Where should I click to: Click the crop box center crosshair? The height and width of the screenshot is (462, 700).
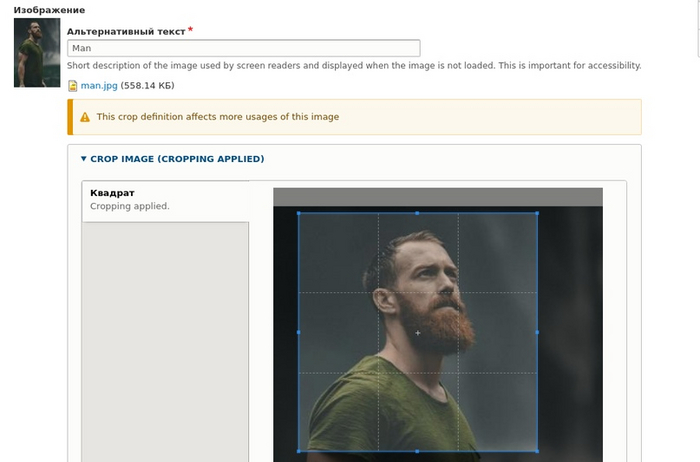pos(418,333)
